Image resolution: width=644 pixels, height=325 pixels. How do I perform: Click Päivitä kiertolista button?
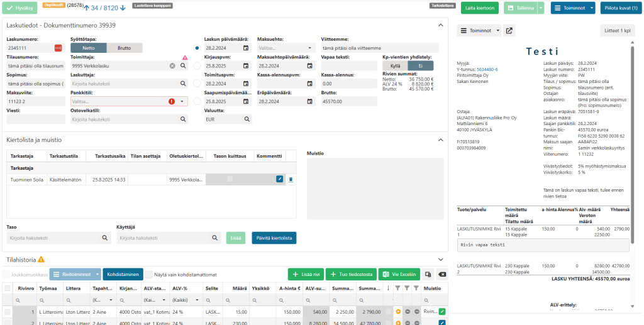(x=274, y=238)
